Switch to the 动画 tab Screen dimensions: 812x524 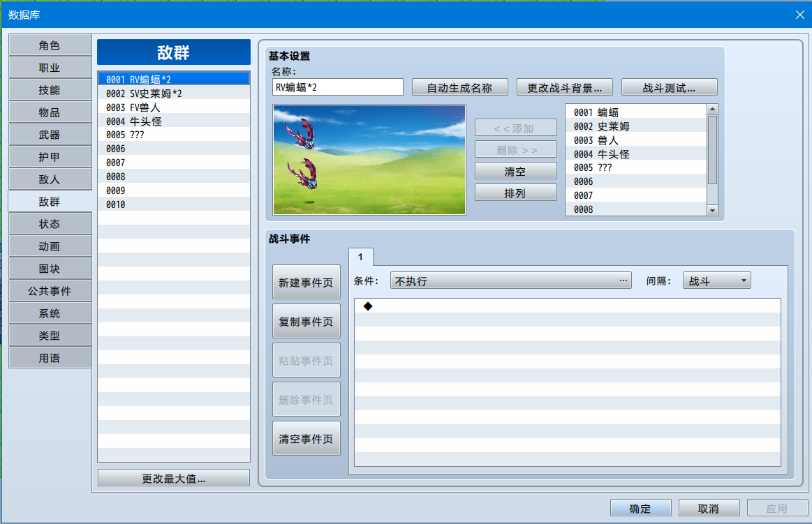pos(50,246)
